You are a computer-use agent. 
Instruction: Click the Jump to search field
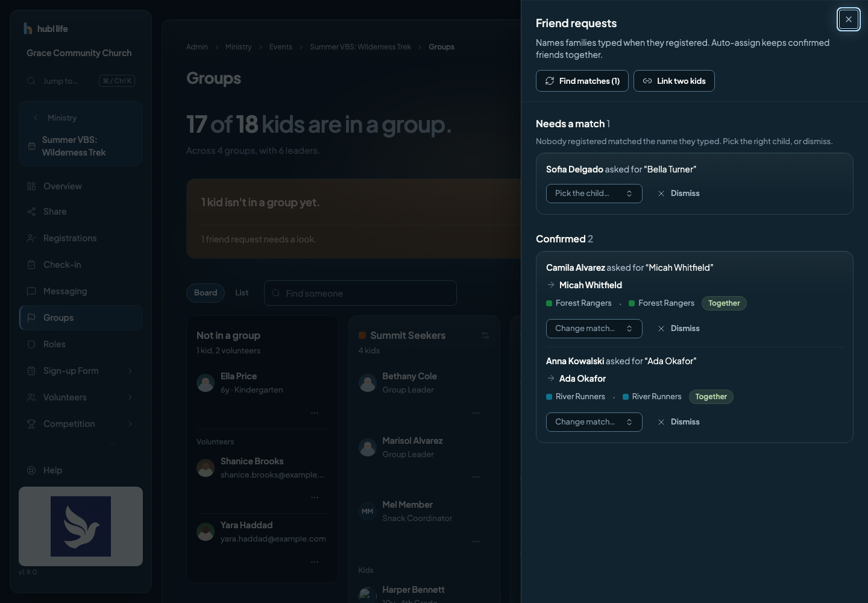81,81
